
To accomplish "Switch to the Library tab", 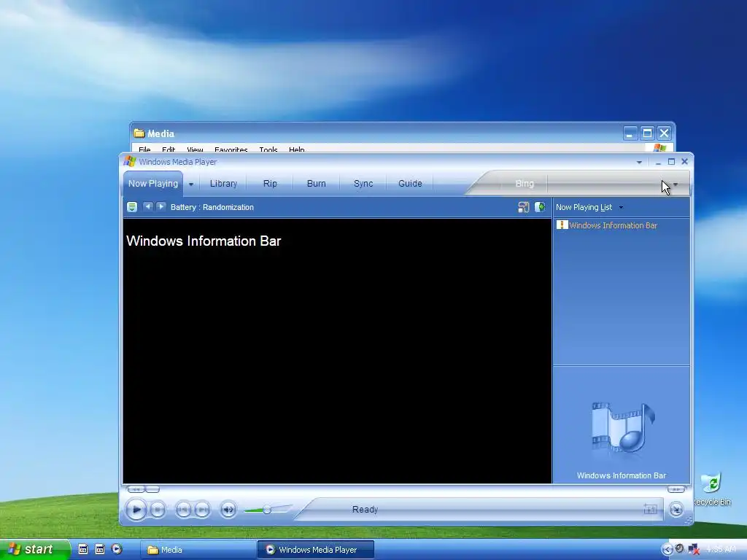I will point(223,183).
